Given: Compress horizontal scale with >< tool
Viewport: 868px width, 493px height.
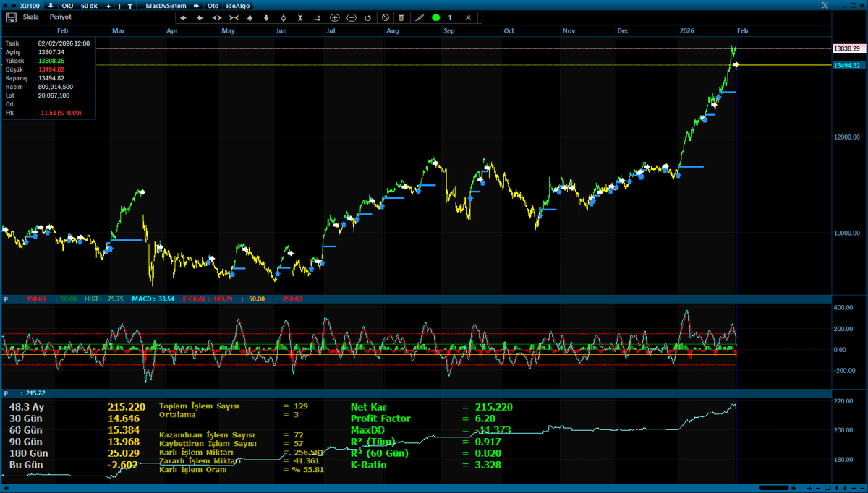Looking at the screenshot, I should [234, 17].
